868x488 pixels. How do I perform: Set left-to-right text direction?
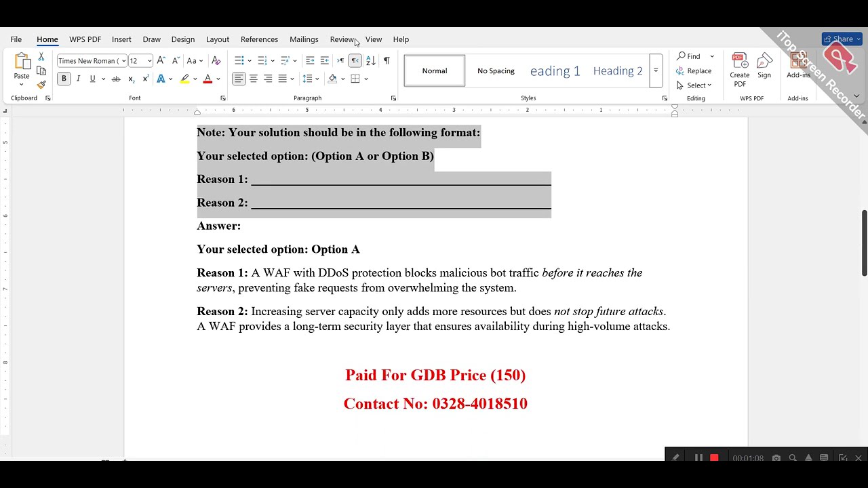(x=340, y=60)
